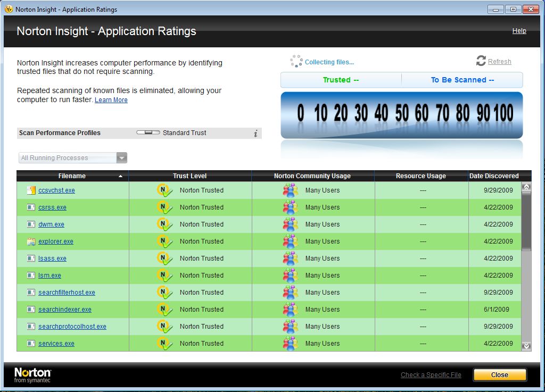545x392 pixels.
Task: Click community users icon for dwm.exe
Action: point(290,224)
